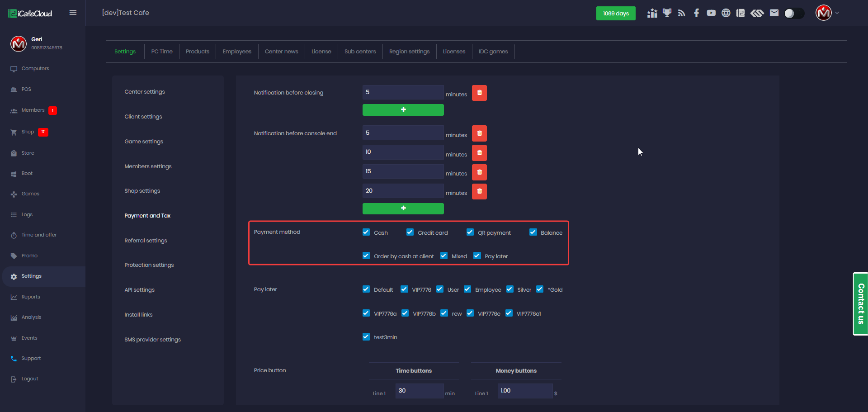Delete the 20 minutes console notification

point(479,192)
